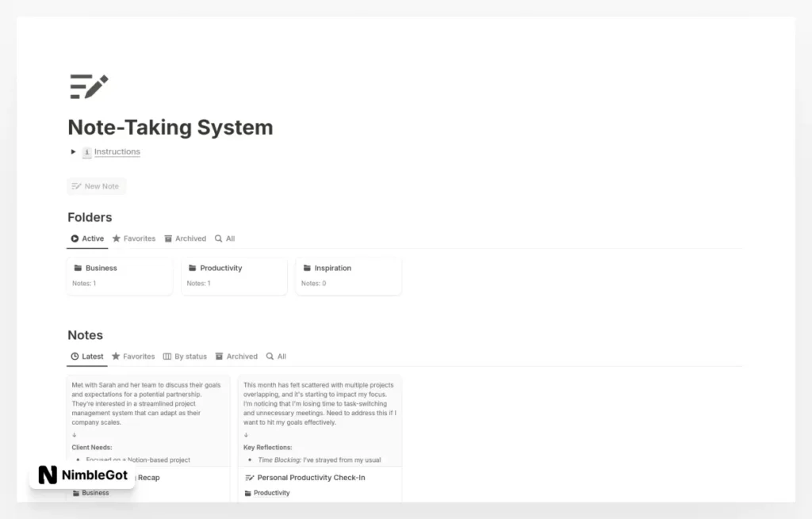This screenshot has height=519, width=812.
Task: Click the info icon next to Instructions
Action: pyautogui.click(x=86, y=151)
